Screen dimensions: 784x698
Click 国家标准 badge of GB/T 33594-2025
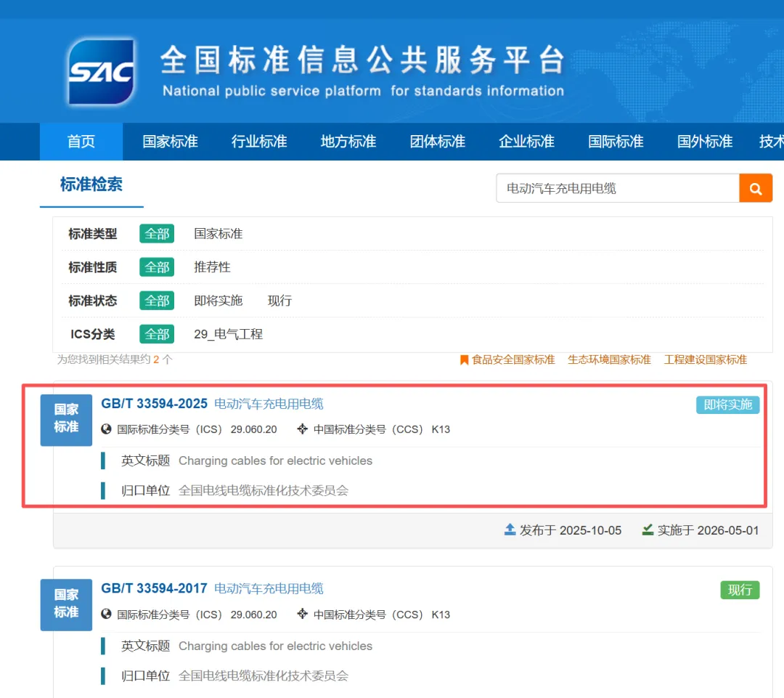pyautogui.click(x=66, y=419)
